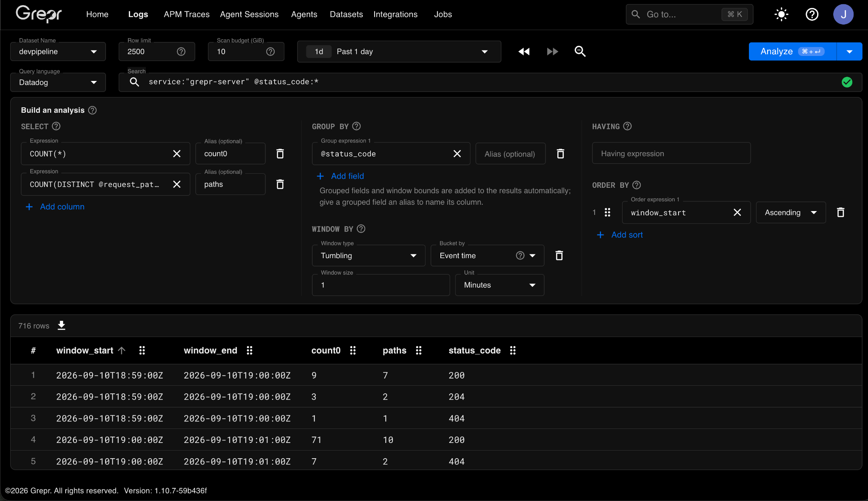Viewport: 868px width, 501px height.
Task: Focus the Having expression input field
Action: [671, 153]
